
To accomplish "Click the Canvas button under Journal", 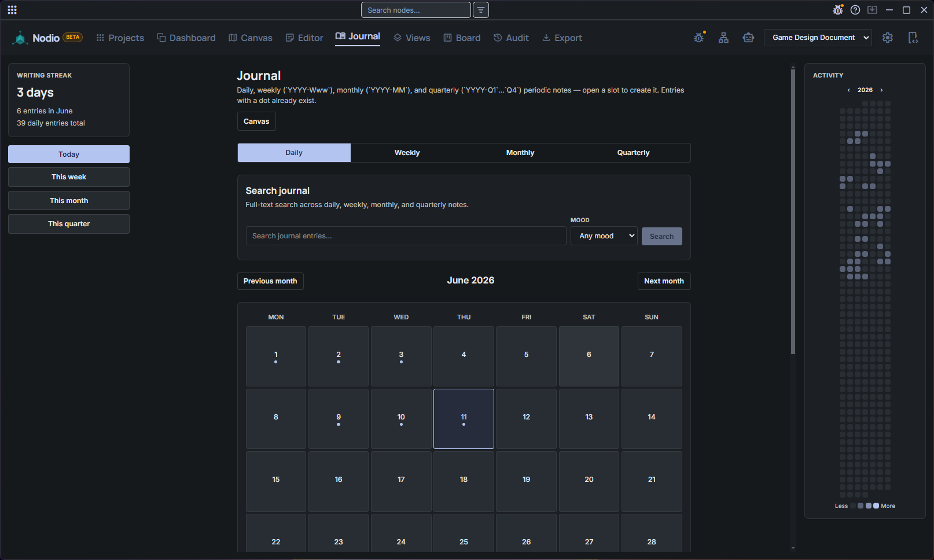I will pyautogui.click(x=256, y=121).
